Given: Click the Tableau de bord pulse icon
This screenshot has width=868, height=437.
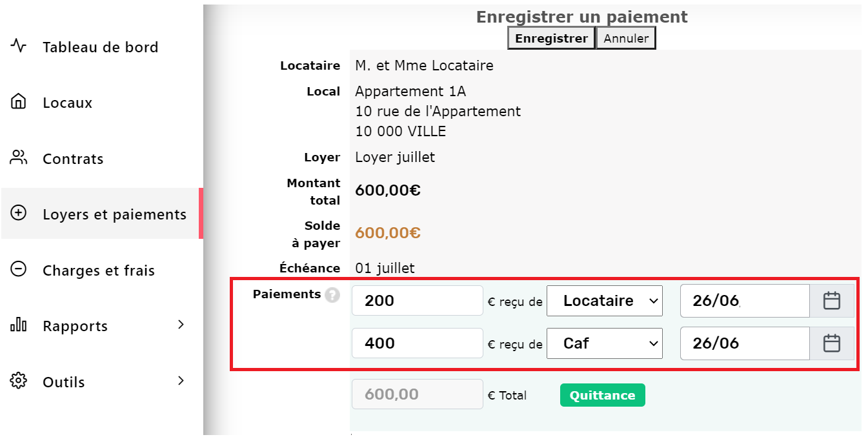Looking at the screenshot, I should point(19,46).
